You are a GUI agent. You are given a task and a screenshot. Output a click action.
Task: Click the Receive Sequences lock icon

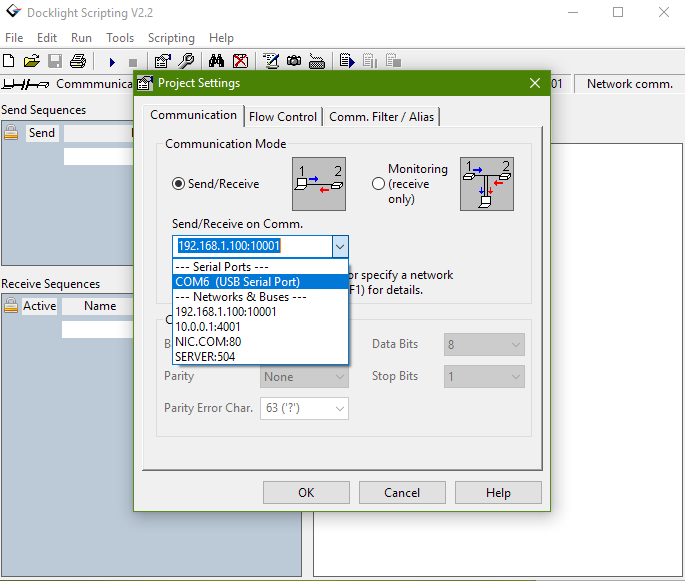click(x=11, y=305)
